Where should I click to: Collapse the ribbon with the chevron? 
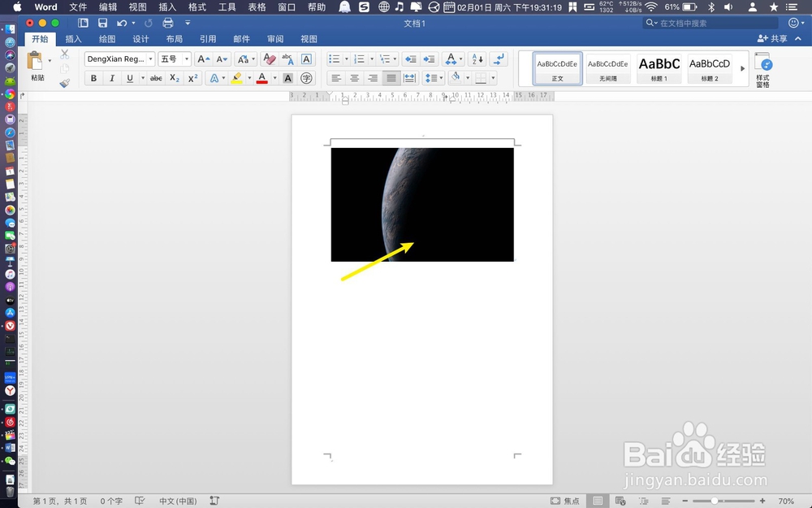click(x=798, y=39)
